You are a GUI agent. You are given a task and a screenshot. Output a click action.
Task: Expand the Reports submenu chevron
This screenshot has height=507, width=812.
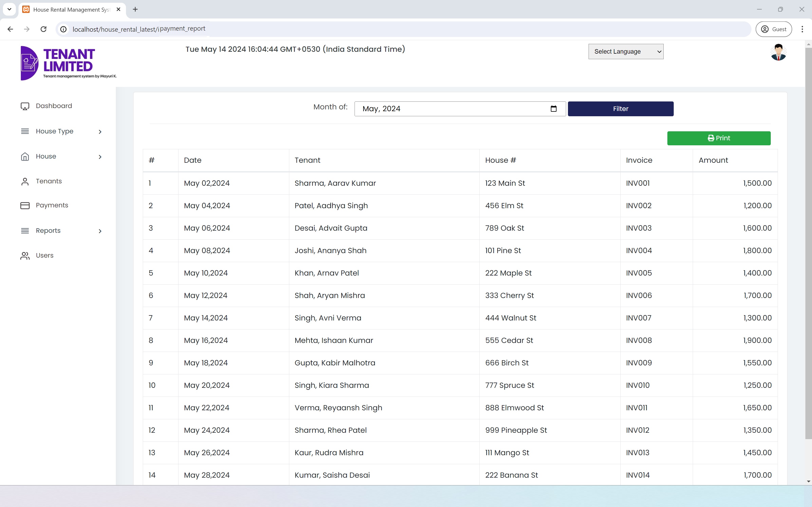tap(100, 231)
